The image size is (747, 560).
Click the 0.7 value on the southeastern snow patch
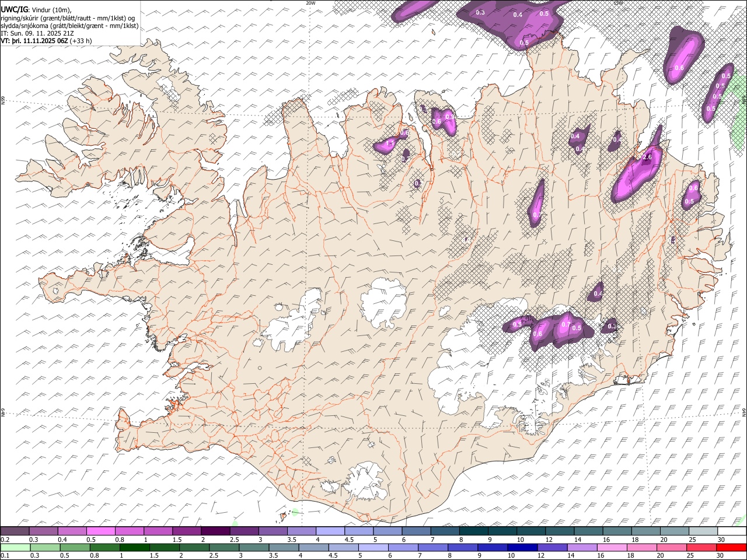566,324
